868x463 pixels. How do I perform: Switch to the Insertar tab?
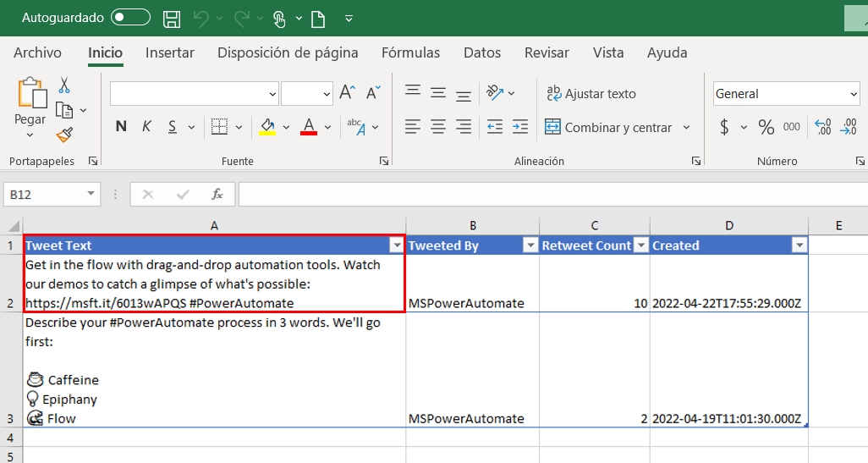click(x=169, y=52)
